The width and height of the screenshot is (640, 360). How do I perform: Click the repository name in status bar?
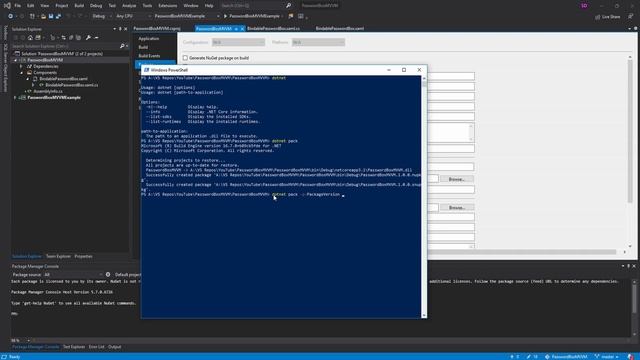566,357
